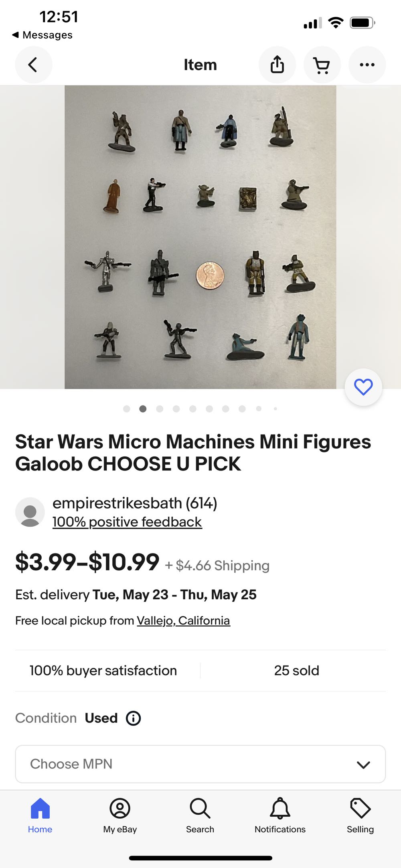
Task: View pickup location Vallejo, California
Action: (x=183, y=620)
